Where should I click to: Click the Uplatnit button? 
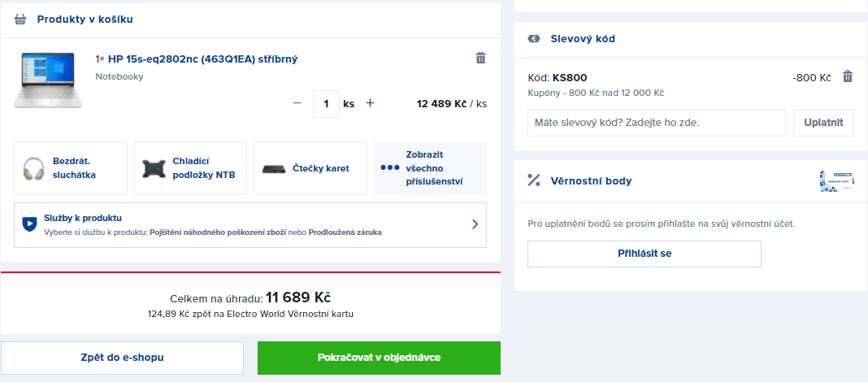click(824, 123)
